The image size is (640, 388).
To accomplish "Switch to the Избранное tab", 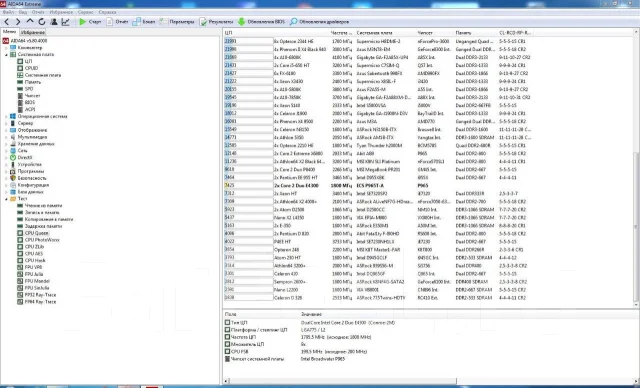I will 33,32.
